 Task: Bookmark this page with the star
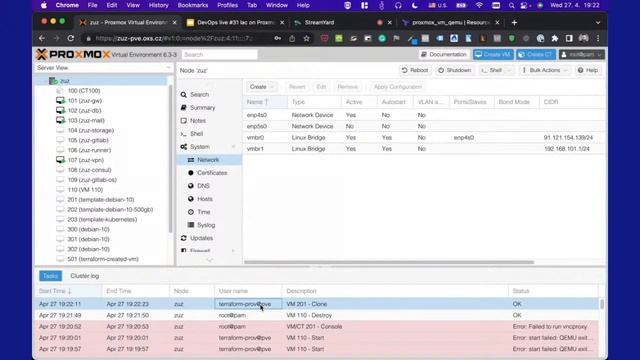pos(307,38)
